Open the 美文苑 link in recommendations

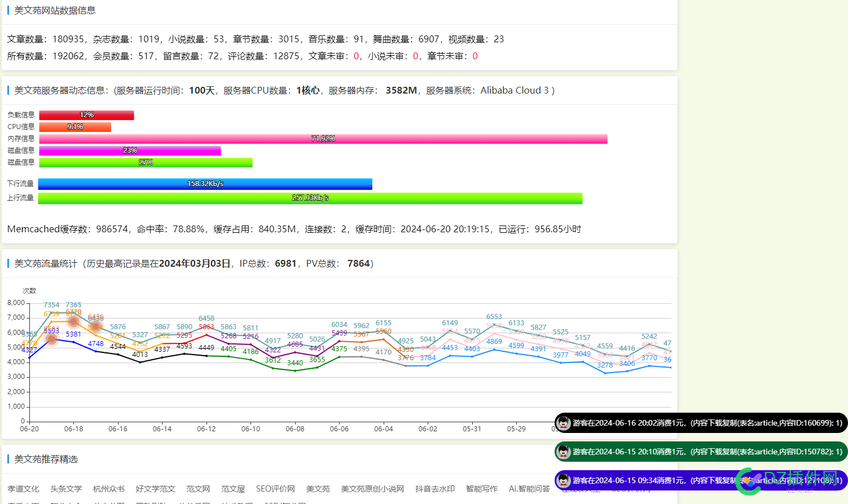(318, 489)
